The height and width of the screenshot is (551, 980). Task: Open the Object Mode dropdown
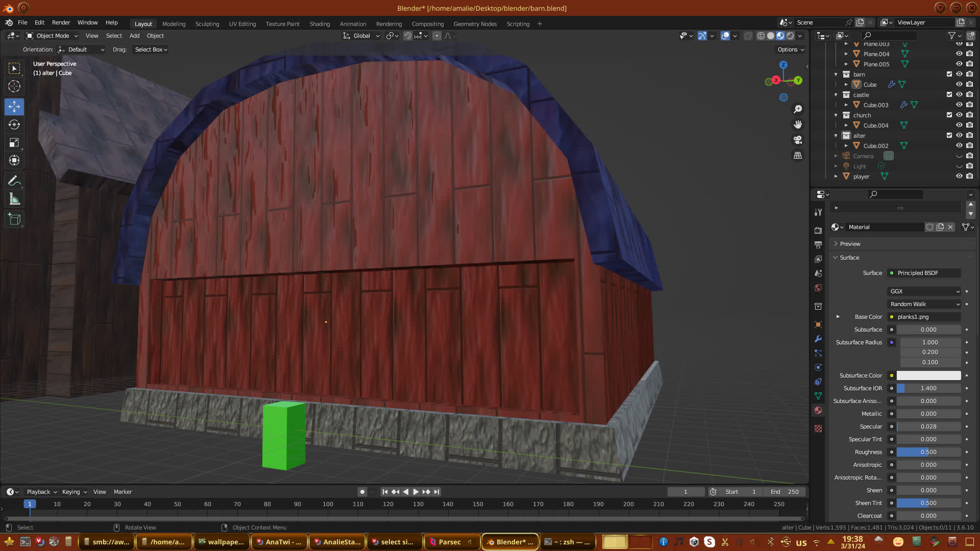click(x=52, y=36)
